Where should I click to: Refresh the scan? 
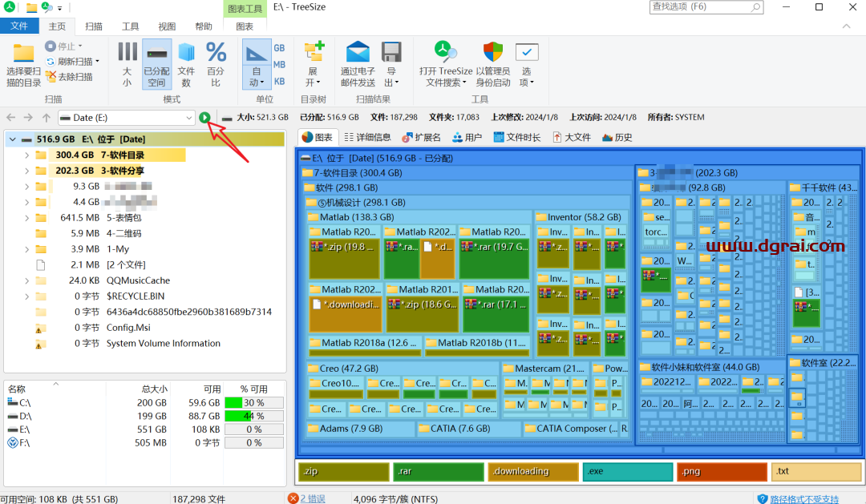[72, 61]
